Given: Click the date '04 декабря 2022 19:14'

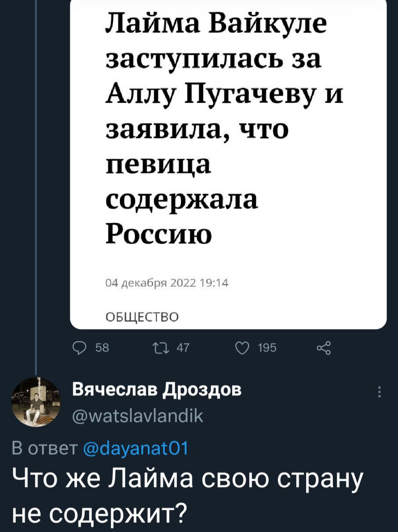Looking at the screenshot, I should (167, 283).
